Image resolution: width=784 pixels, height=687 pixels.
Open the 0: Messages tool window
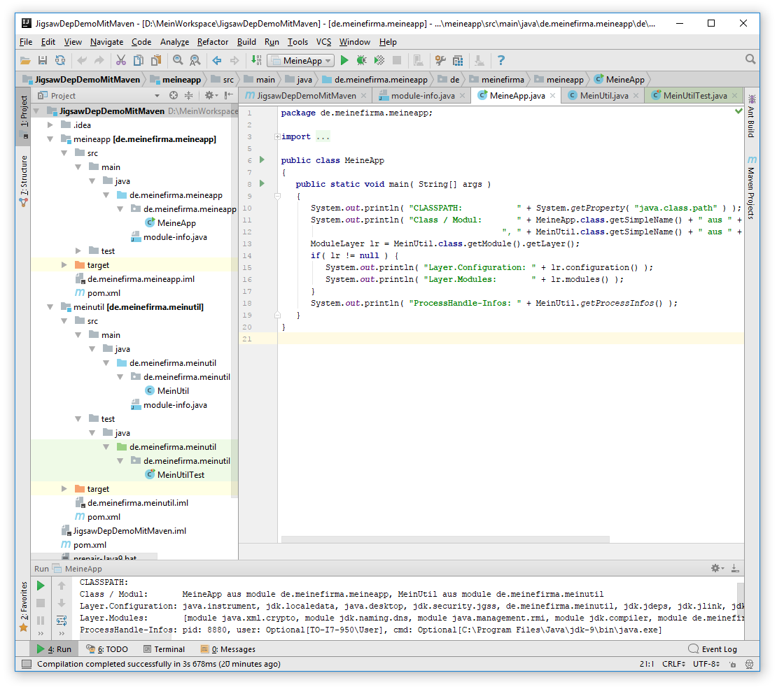point(228,649)
